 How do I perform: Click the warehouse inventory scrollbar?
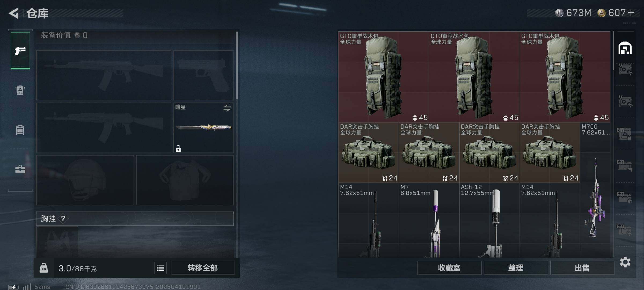[x=613, y=51]
